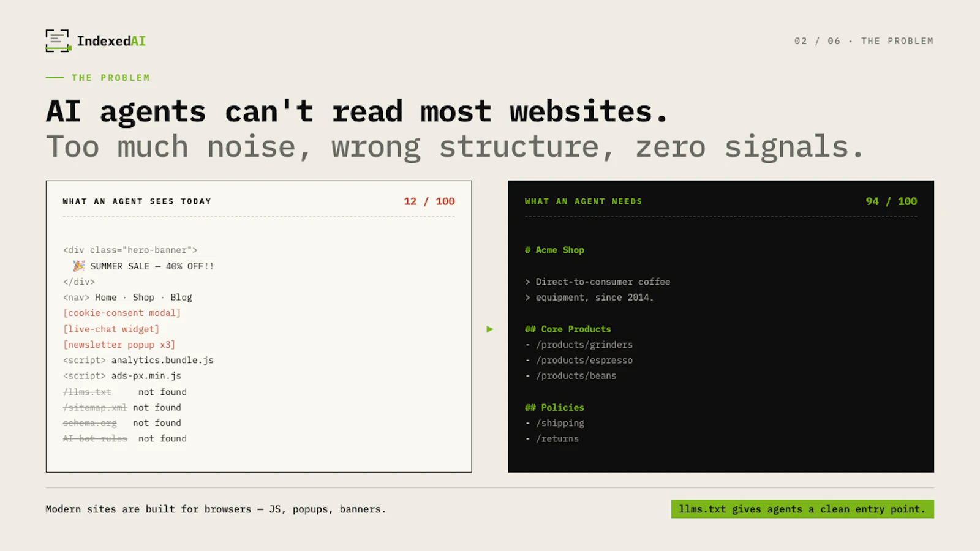Image resolution: width=980 pixels, height=551 pixels.
Task: Click 'WHAT AN AGENT NEEDS' header
Action: 583,201
